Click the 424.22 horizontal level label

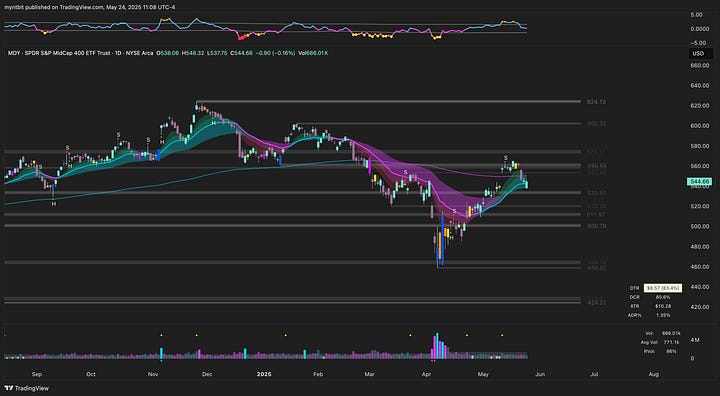[x=596, y=303]
